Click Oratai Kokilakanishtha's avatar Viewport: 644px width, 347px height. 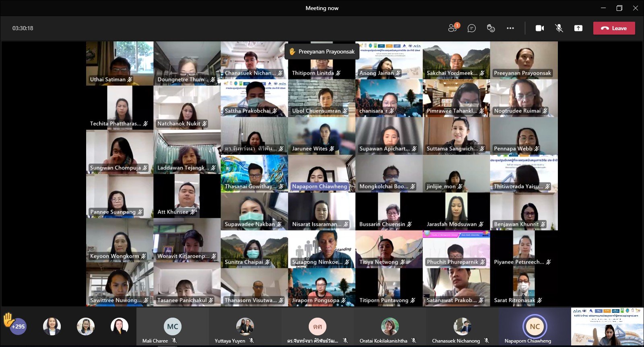pos(390,326)
